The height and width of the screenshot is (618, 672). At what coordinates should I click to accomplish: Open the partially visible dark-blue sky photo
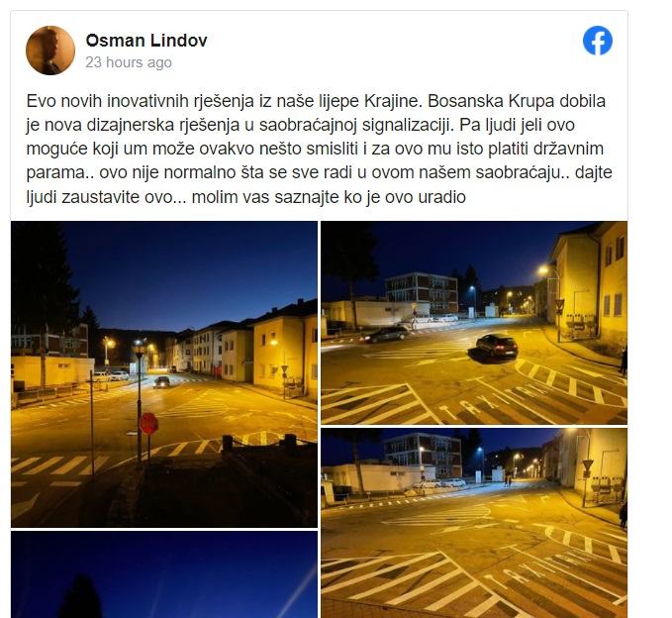(x=164, y=574)
